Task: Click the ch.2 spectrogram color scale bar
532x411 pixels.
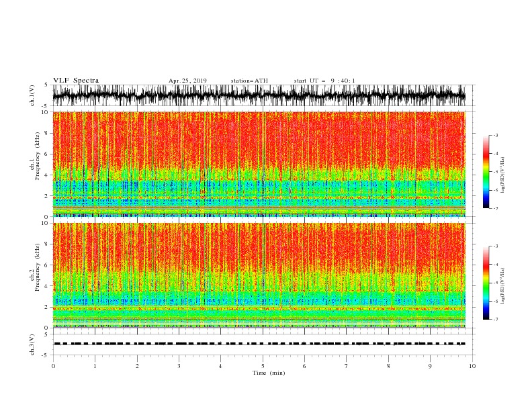Action: coord(486,283)
